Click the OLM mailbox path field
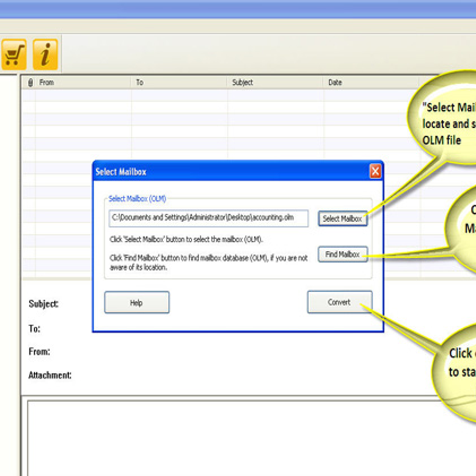 pos(208,218)
